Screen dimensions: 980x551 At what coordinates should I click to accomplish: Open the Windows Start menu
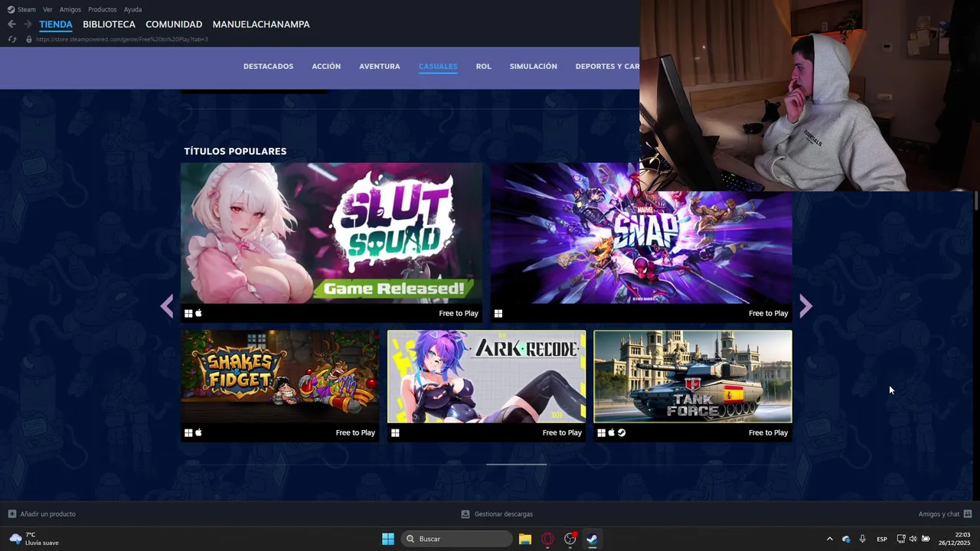coord(388,539)
